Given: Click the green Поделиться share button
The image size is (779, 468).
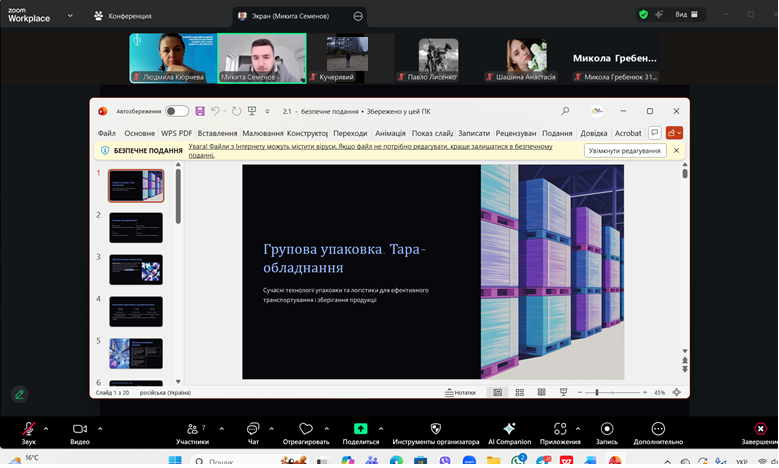Looking at the screenshot, I should [x=360, y=430].
